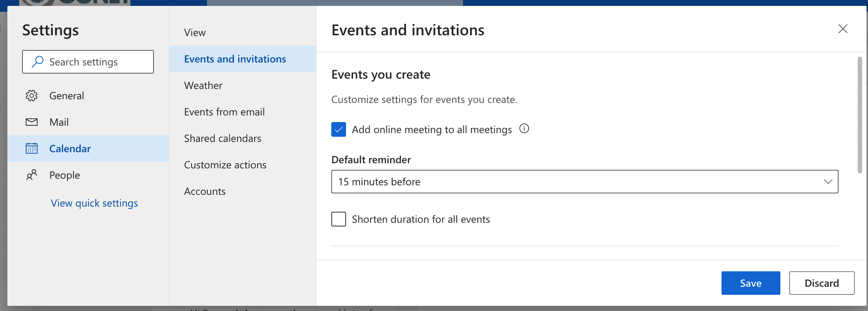Click the Calendar grid icon
Viewport: 868px width, 311px height.
(32, 149)
